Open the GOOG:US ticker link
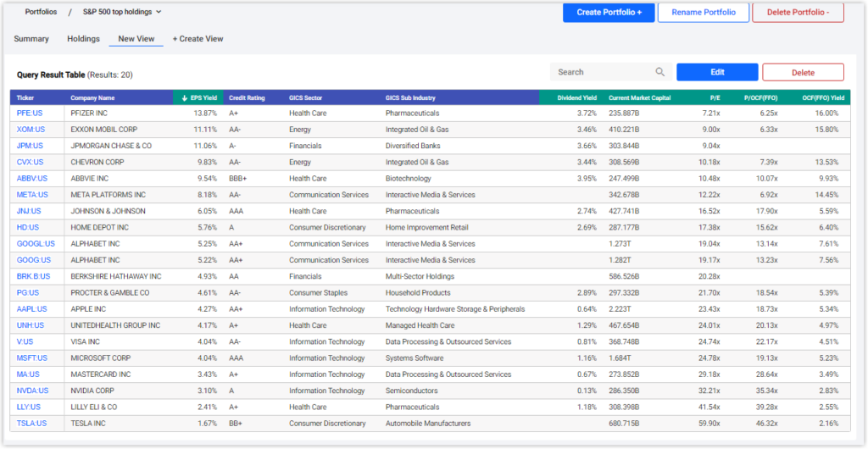This screenshot has height=449, width=868. (34, 260)
